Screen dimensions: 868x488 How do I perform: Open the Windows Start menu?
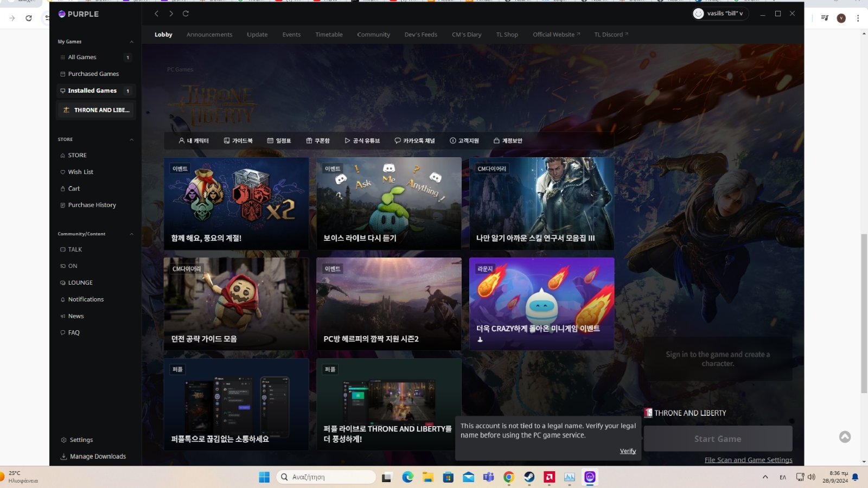coord(264,477)
